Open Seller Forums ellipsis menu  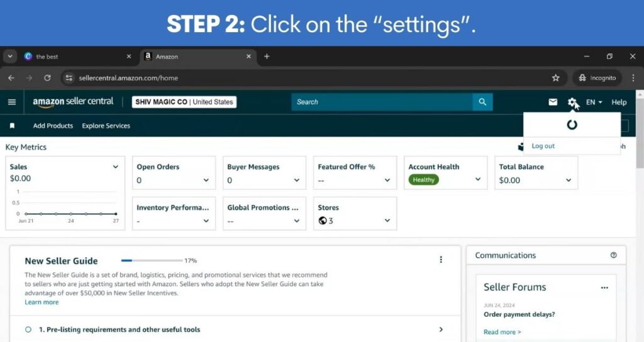(604, 287)
